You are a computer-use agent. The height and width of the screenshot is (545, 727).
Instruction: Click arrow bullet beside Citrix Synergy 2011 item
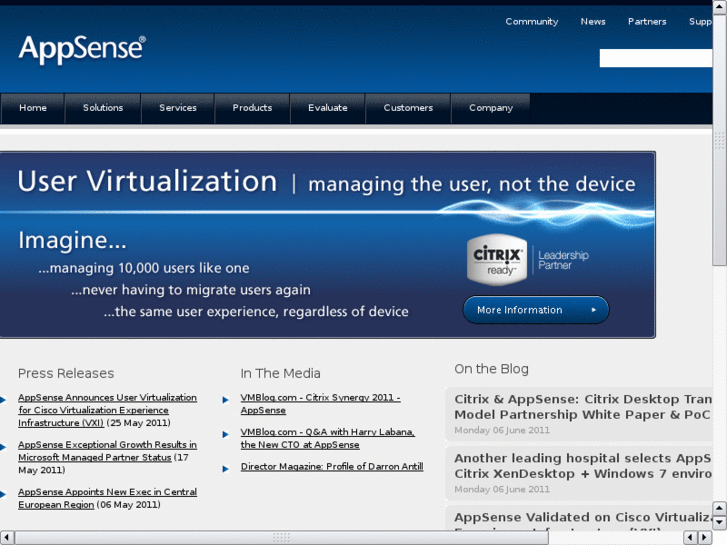coord(226,398)
